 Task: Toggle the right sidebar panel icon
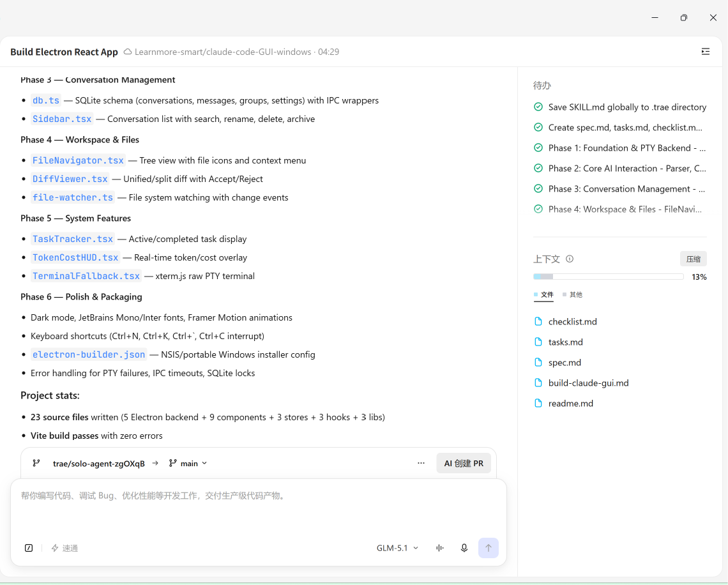(705, 52)
